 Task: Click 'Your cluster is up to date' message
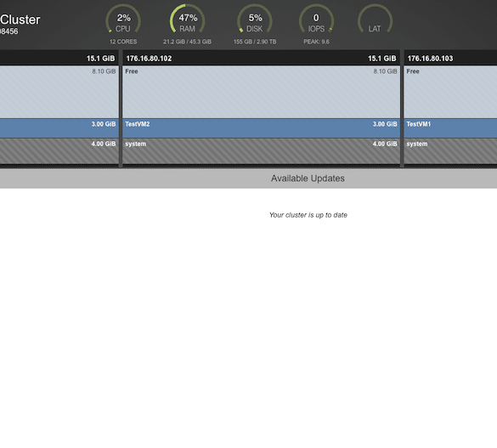308,215
